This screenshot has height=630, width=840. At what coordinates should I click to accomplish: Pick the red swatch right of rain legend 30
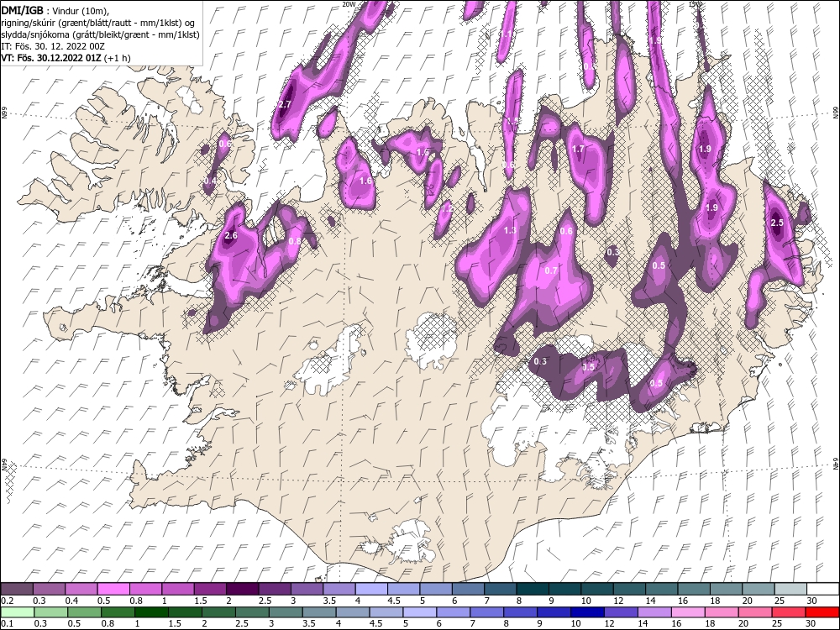[822, 612]
